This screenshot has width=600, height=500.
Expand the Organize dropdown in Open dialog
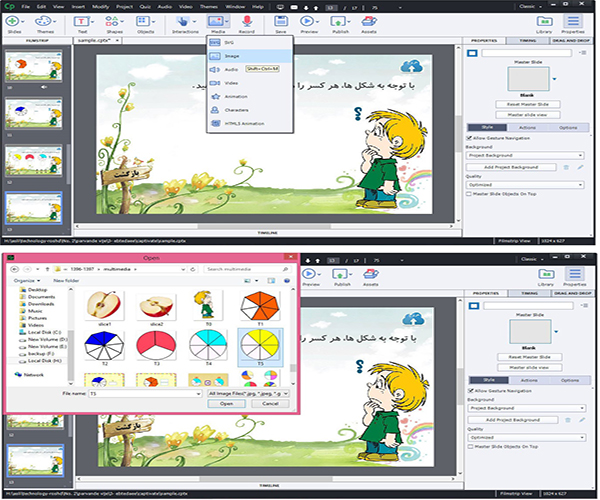pyautogui.click(x=27, y=281)
